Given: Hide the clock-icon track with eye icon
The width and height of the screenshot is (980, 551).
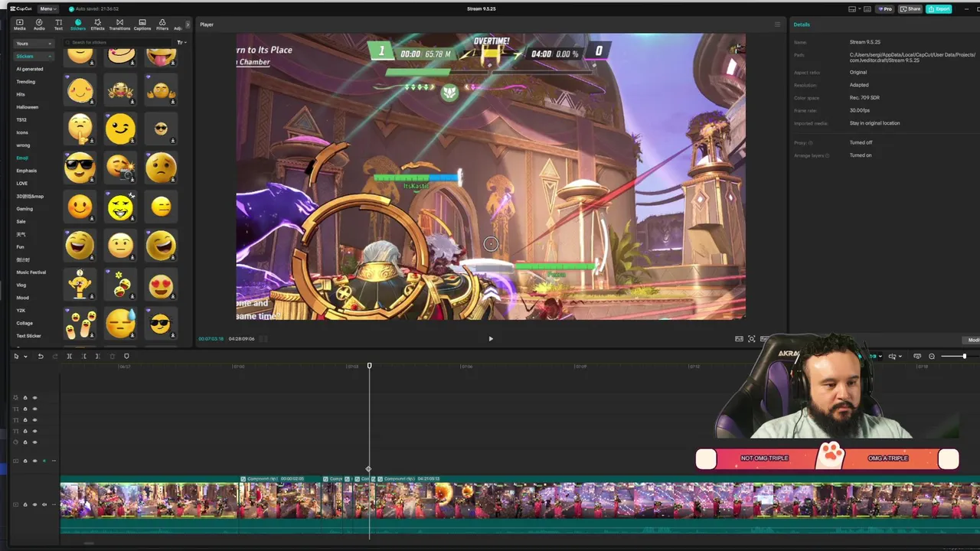Looking at the screenshot, I should 34,442.
